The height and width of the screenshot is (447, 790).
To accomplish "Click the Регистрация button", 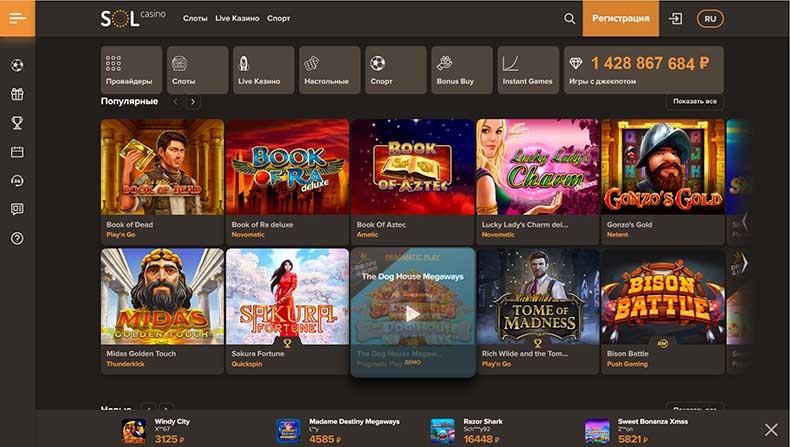I will (620, 18).
